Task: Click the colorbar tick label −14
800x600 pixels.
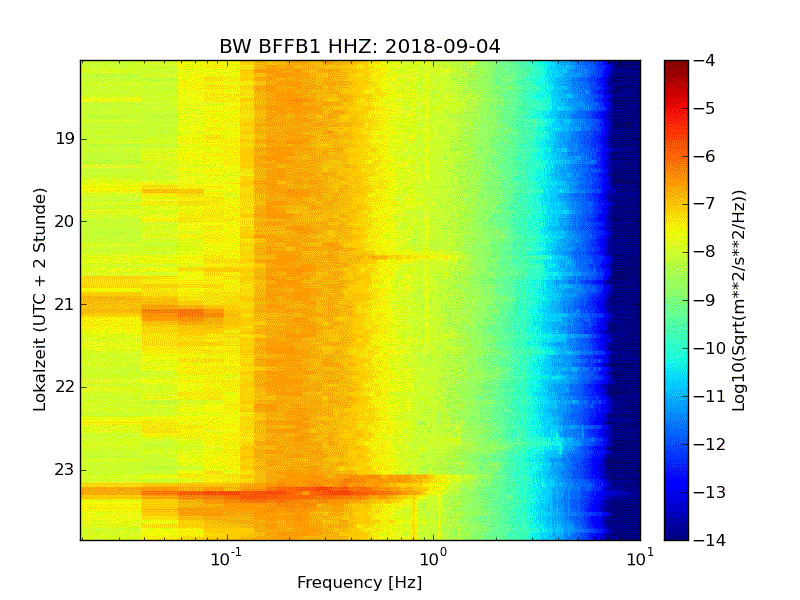Action: pyautogui.click(x=709, y=540)
